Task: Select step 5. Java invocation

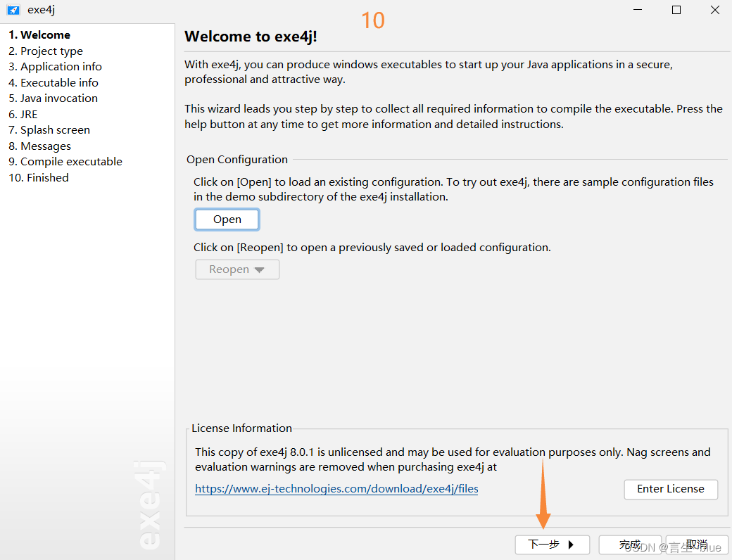Action: pyautogui.click(x=53, y=98)
